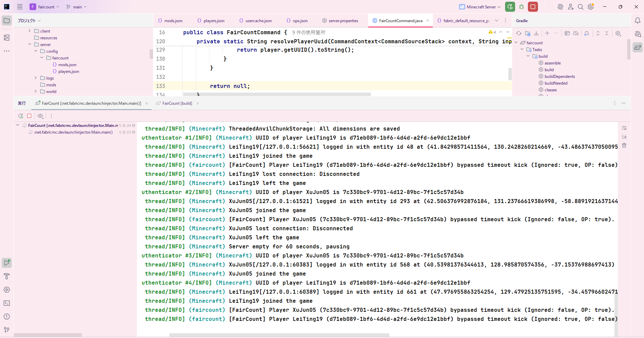Clear all console output trash icon
The height and width of the screenshot is (338, 644).
tap(624, 145)
